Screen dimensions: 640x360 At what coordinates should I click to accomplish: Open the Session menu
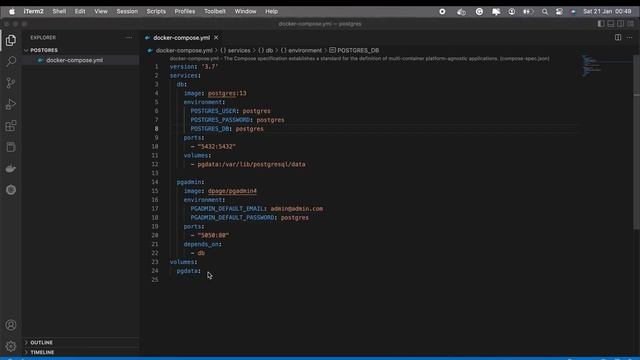(x=127, y=11)
